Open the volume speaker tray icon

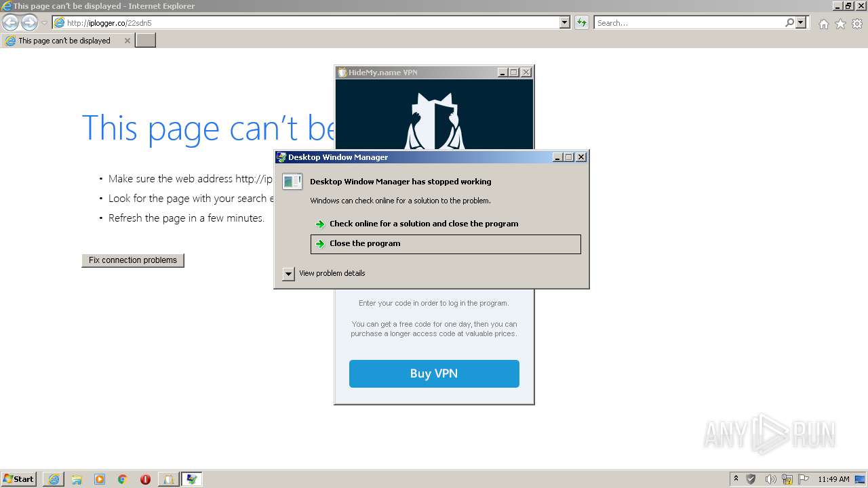[x=770, y=479]
